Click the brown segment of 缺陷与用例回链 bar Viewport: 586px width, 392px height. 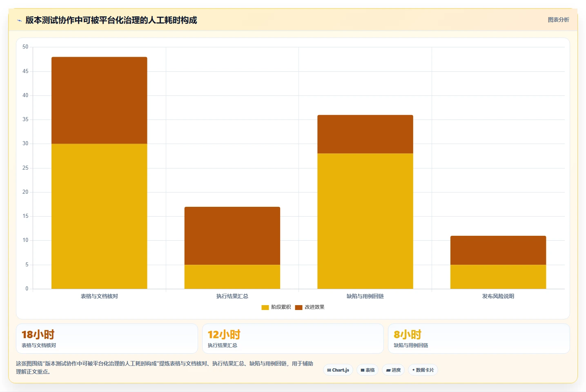[x=365, y=134]
